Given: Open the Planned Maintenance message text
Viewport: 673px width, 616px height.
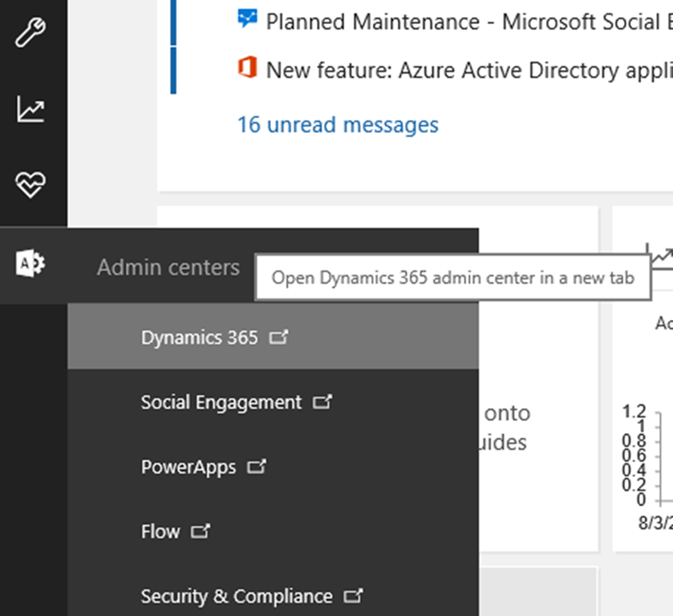Looking at the screenshot, I should click(x=468, y=22).
